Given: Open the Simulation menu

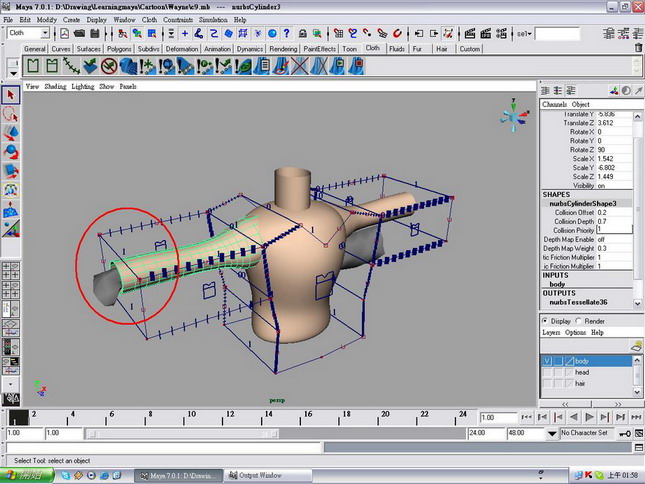Looking at the screenshot, I should coord(213,20).
